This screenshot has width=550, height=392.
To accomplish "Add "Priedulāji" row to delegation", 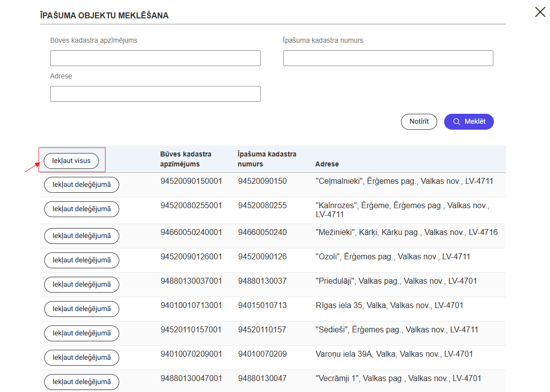I will click(81, 285).
